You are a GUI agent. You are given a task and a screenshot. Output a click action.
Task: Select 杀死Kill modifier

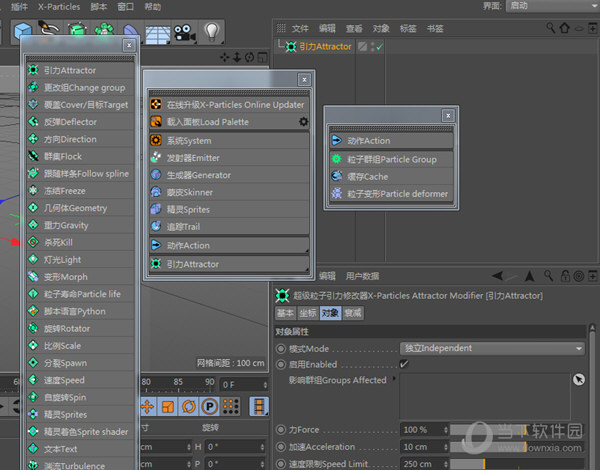point(80,243)
